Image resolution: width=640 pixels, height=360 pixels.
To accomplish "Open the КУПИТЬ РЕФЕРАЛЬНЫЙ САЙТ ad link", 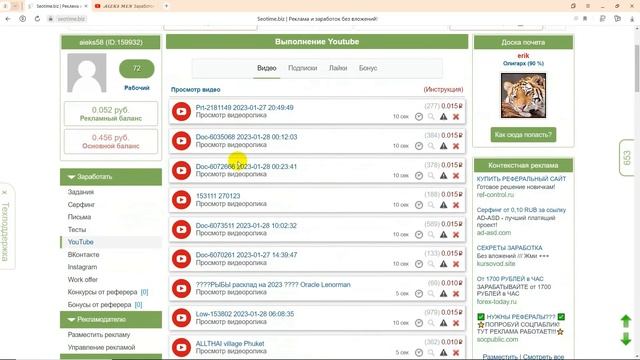I will pos(521,179).
